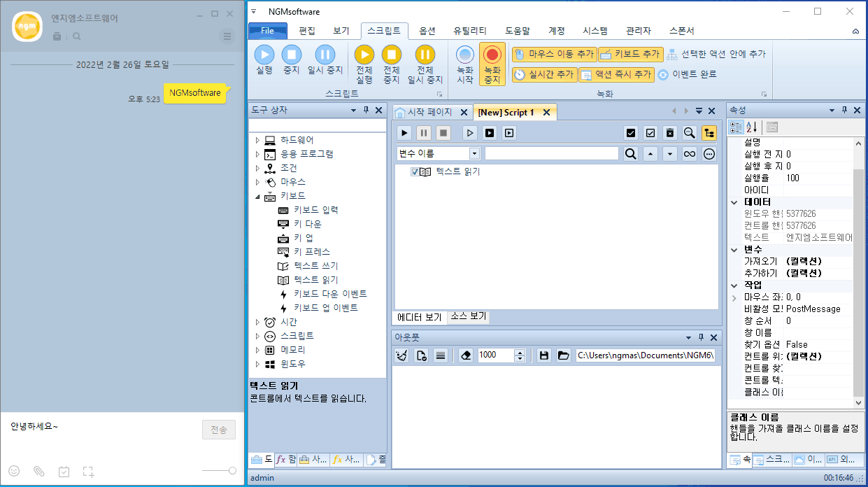Expand the 마우스 tree node

[x=257, y=182]
